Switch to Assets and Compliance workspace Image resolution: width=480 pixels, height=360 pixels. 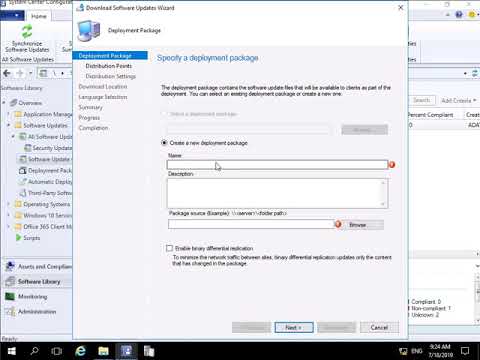coord(37,267)
